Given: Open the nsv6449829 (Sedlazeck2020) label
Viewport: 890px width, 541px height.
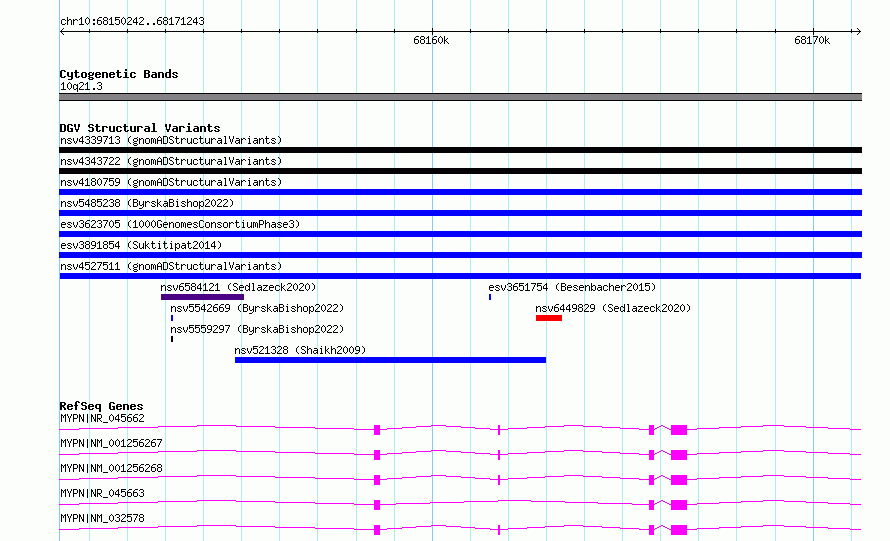Looking at the screenshot, I should click(x=613, y=308).
